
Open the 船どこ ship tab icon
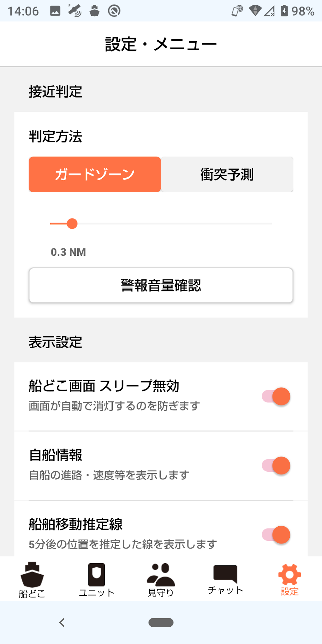pyautogui.click(x=32, y=575)
